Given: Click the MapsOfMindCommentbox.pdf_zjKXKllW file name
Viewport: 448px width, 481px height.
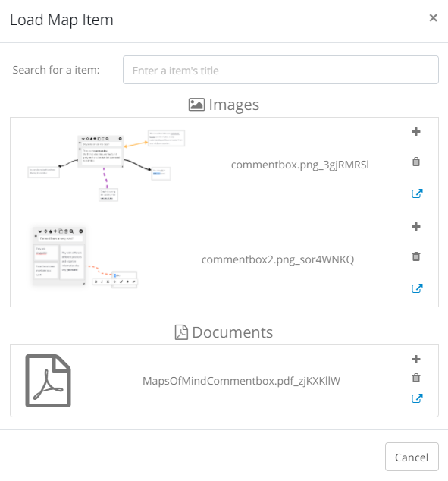Looking at the screenshot, I should 242,381.
